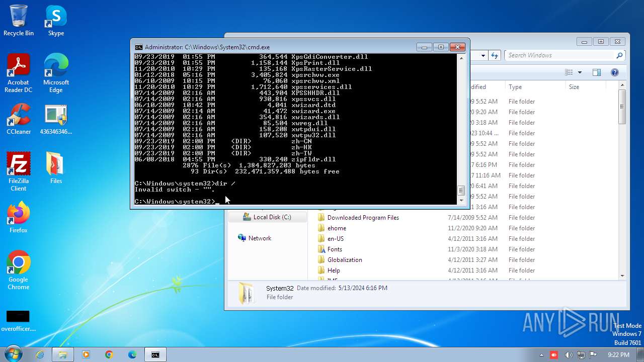This screenshot has width=644, height=362.
Task: Click the System32 folder icon in details pane
Action: point(247,293)
